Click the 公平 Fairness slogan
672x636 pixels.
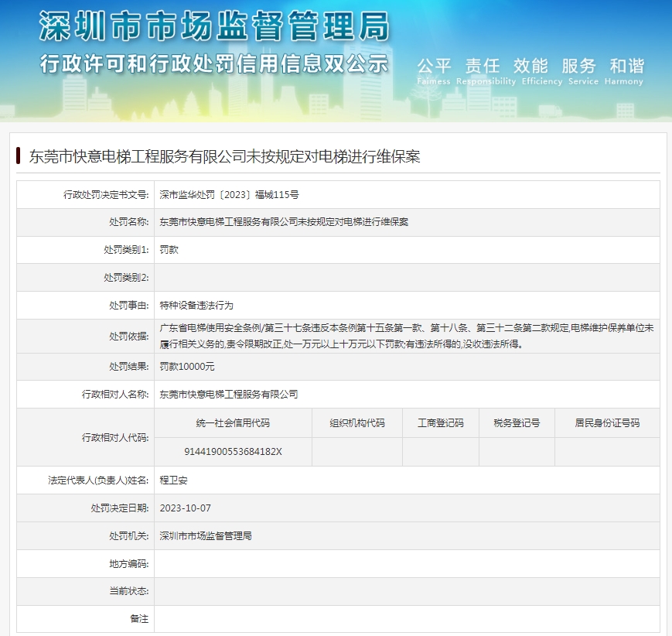434,72
